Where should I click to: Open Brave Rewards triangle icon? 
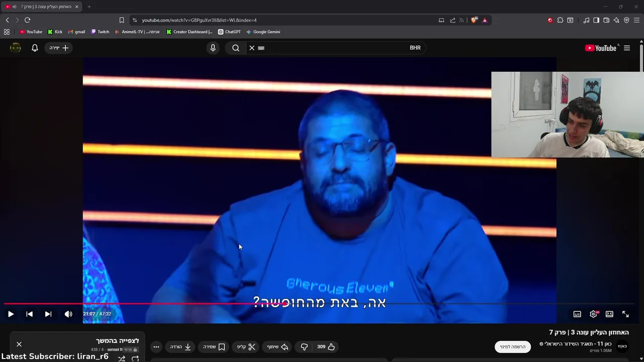pos(485,20)
